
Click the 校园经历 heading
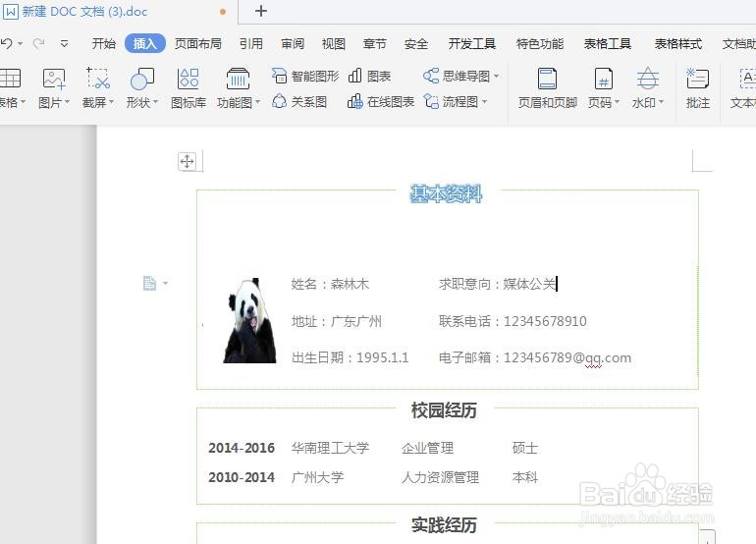pyautogui.click(x=444, y=410)
